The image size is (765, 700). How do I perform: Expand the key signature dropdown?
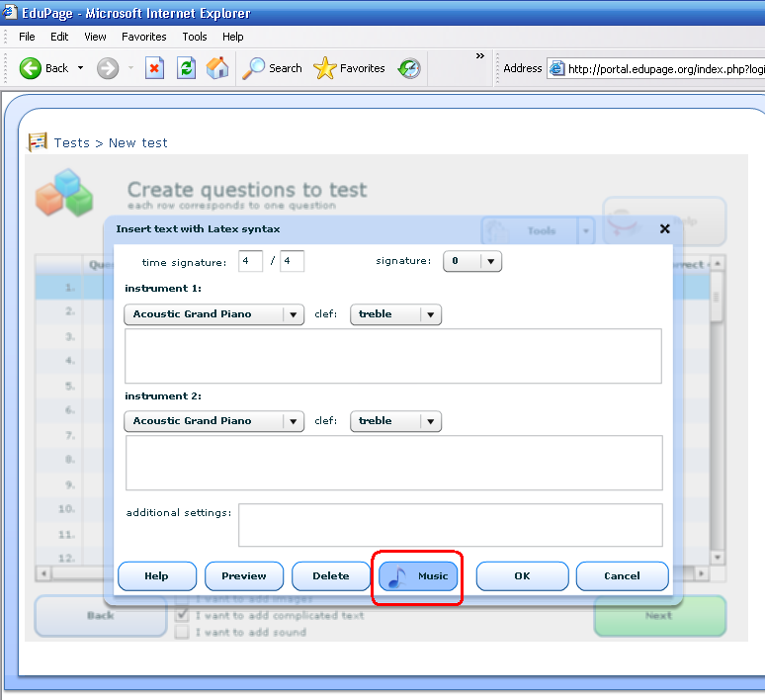click(x=491, y=262)
